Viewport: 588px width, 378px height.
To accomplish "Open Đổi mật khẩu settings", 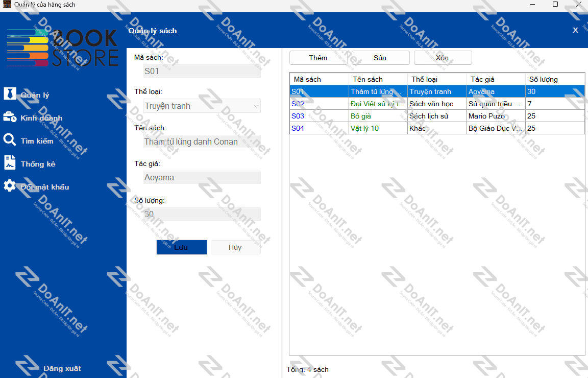I will point(44,187).
